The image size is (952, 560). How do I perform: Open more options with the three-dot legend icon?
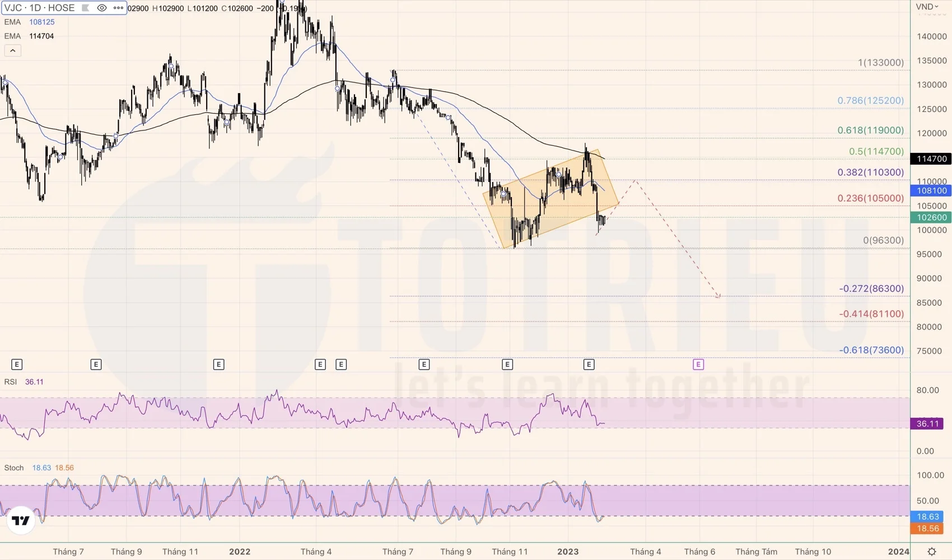[x=118, y=8]
